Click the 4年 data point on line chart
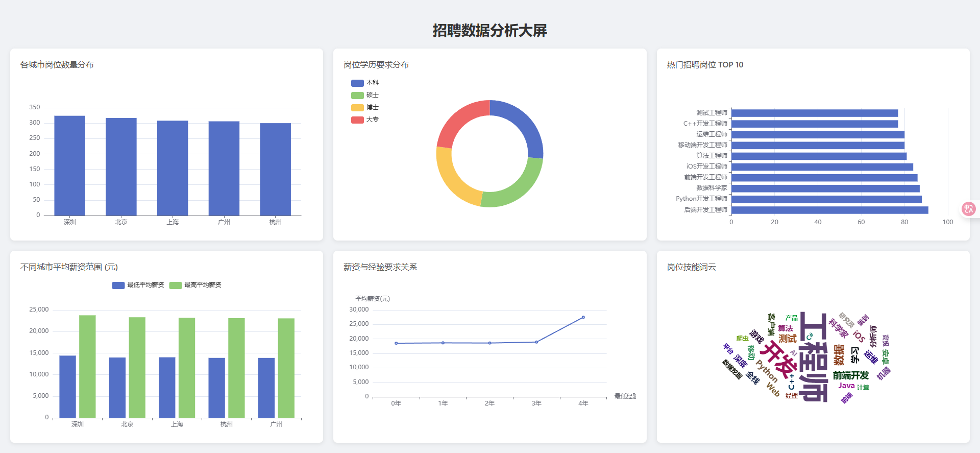 [x=583, y=317]
